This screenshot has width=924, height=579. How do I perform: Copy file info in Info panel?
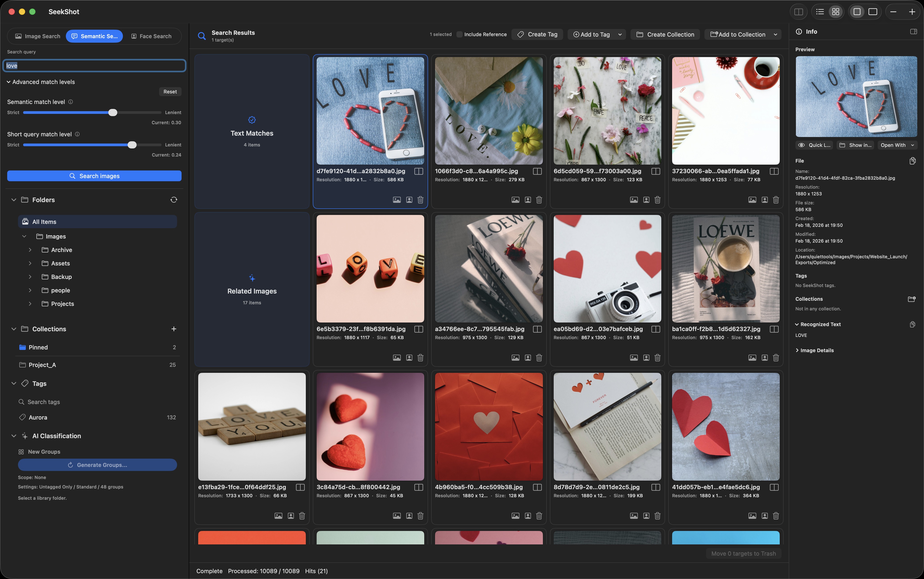913,161
